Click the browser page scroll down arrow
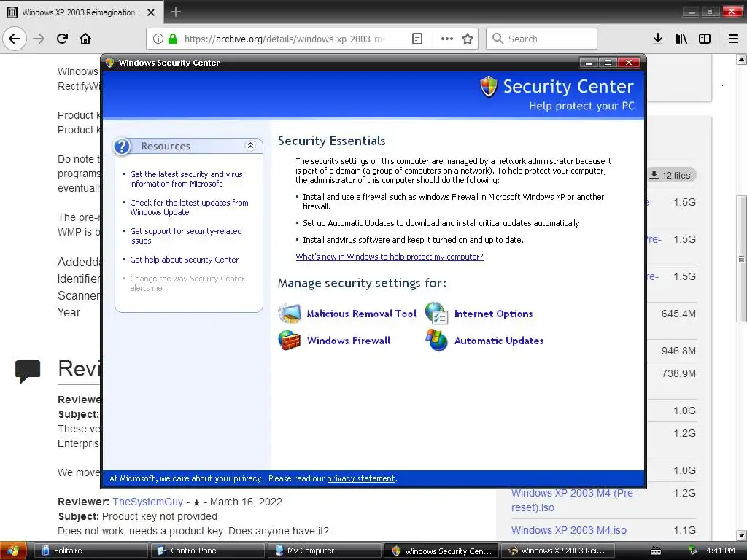 pyautogui.click(x=741, y=534)
